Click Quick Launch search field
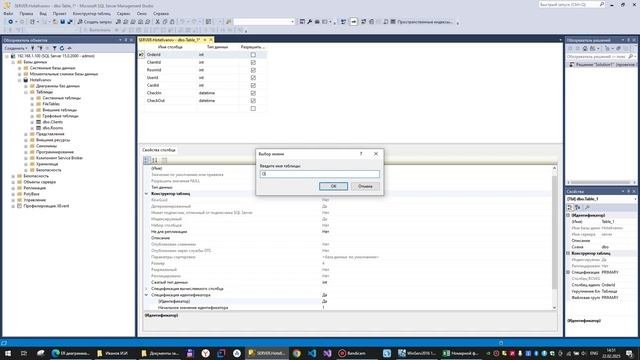The height and width of the screenshot is (360, 640). pos(571,4)
